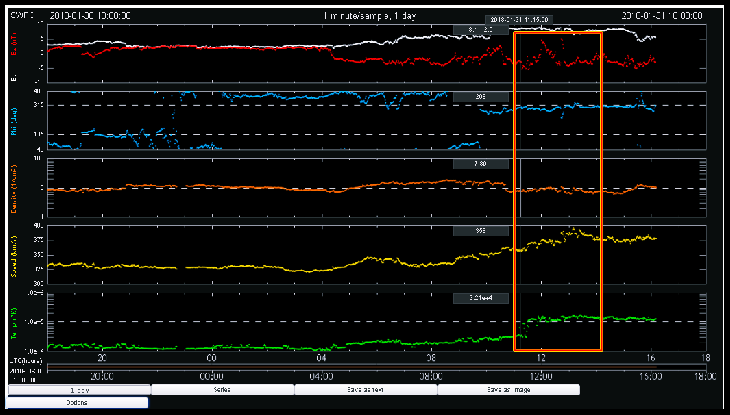This screenshot has width=730, height=415.
Task: Click the end date label at top right
Action: (665, 16)
